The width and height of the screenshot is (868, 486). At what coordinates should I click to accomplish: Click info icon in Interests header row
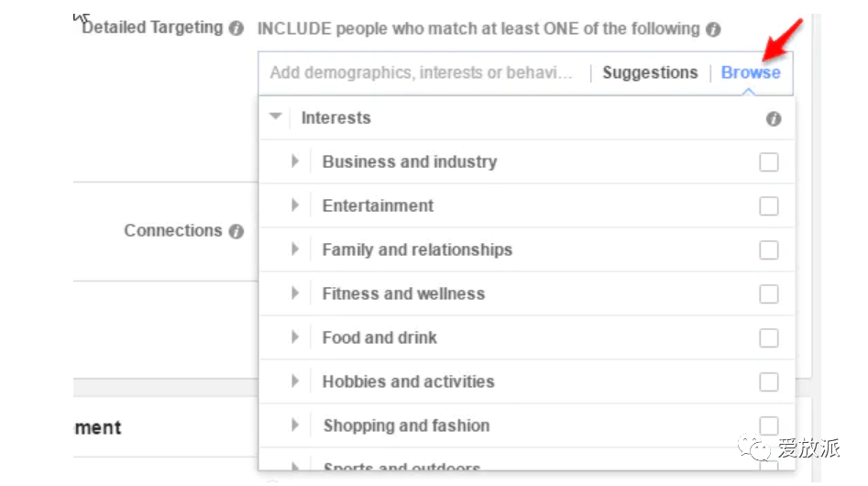pyautogui.click(x=774, y=118)
